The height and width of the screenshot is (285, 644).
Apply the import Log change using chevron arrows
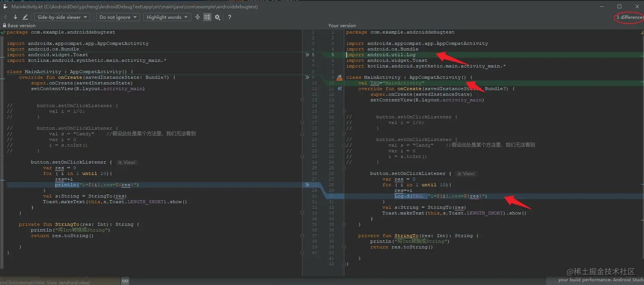pos(307,55)
